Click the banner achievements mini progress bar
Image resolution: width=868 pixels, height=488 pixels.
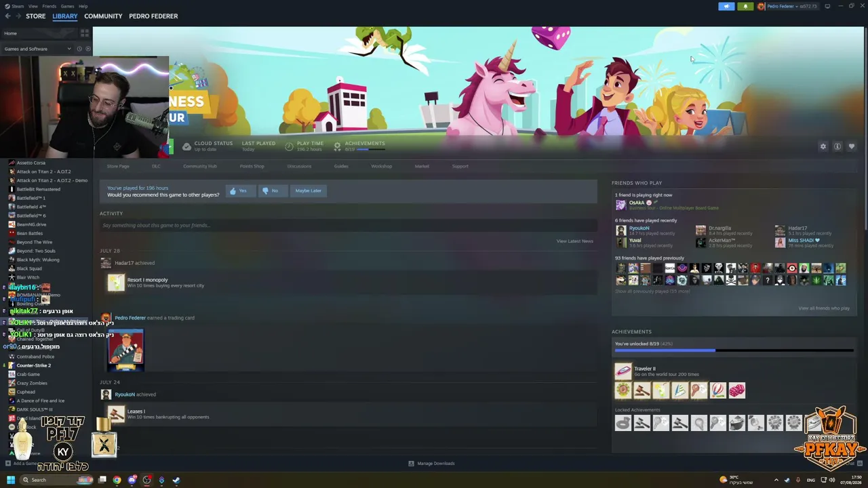tap(372, 149)
